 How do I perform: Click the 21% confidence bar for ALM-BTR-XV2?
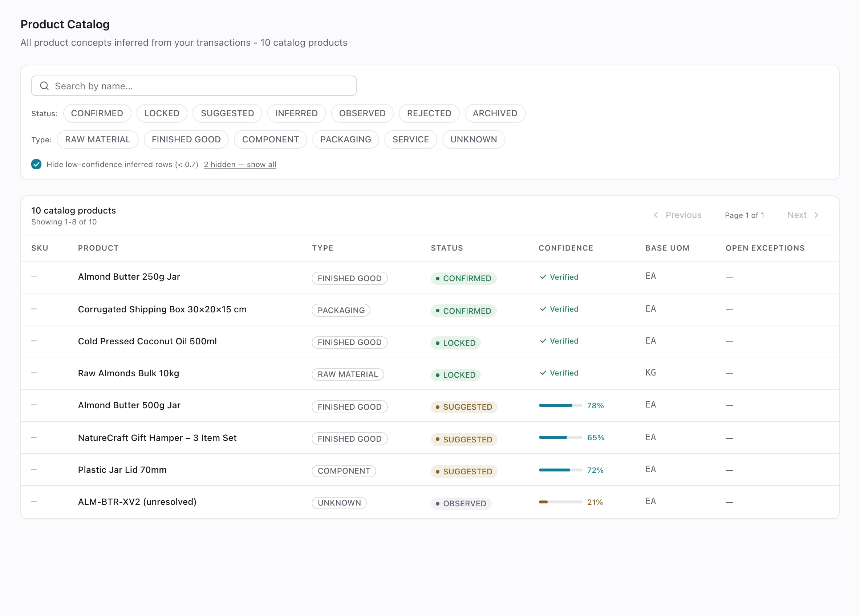point(560,502)
